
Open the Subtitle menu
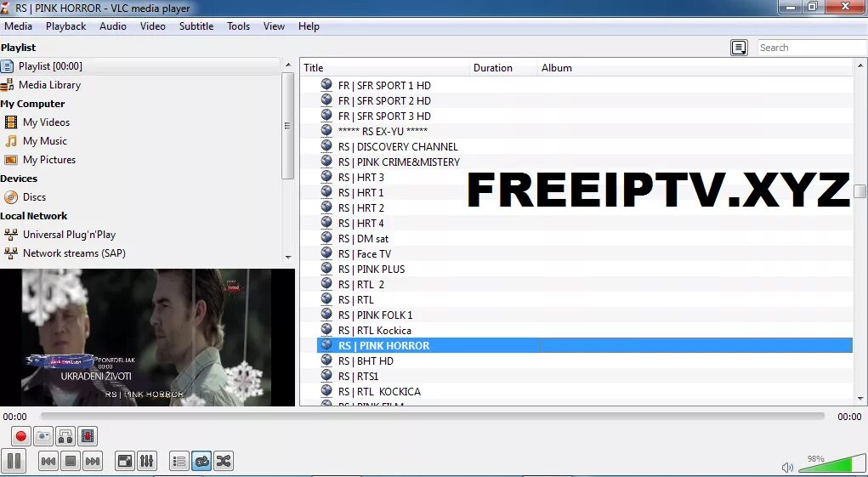click(x=196, y=26)
